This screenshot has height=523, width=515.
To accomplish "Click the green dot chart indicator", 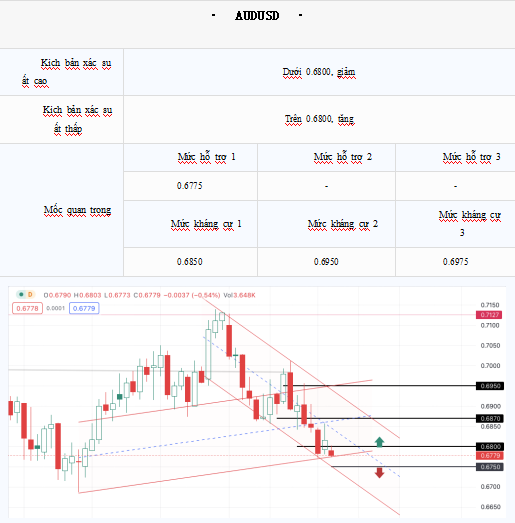I will click(21, 294).
